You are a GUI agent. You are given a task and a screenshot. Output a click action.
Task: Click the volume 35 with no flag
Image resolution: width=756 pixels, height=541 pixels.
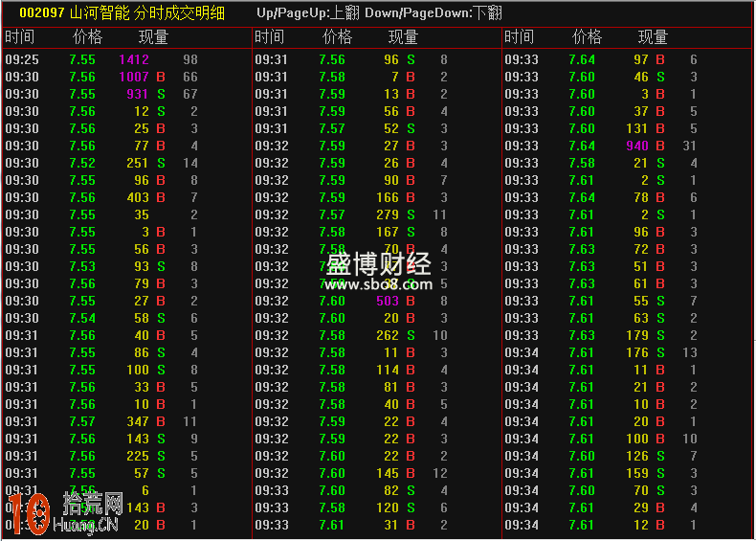coord(142,214)
